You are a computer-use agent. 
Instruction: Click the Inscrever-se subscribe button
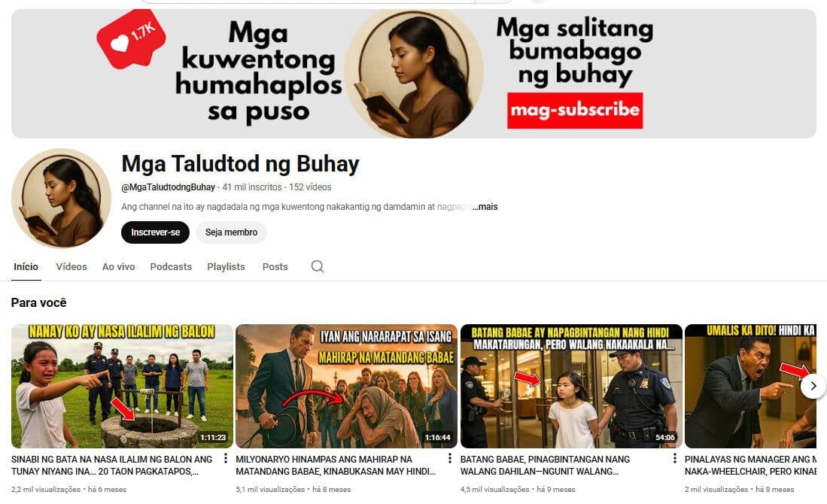coord(155,232)
